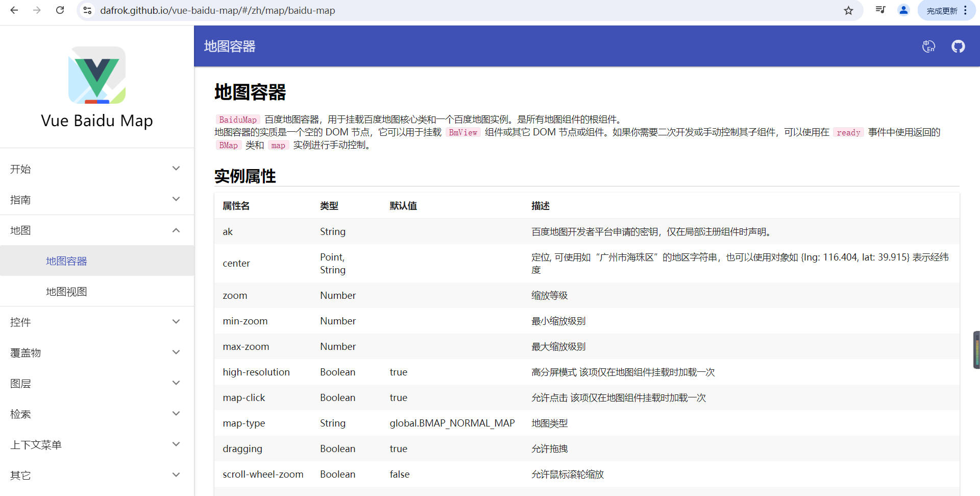
Task: Click the 属性名 column header
Action: (x=236, y=206)
